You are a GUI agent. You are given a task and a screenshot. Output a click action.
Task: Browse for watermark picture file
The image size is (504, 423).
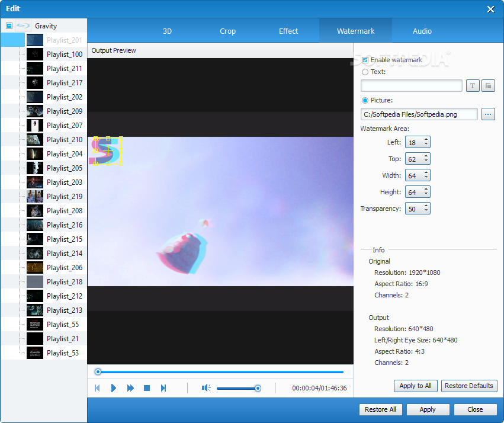488,114
